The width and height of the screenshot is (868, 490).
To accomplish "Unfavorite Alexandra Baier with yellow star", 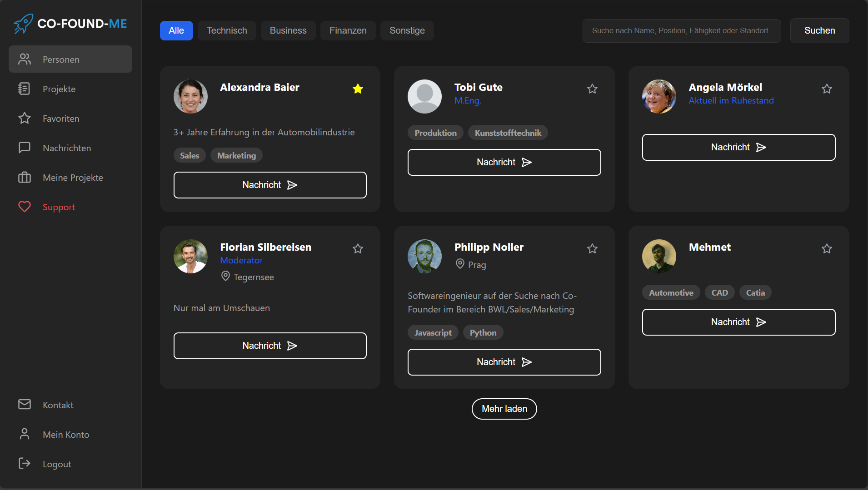I will point(358,89).
